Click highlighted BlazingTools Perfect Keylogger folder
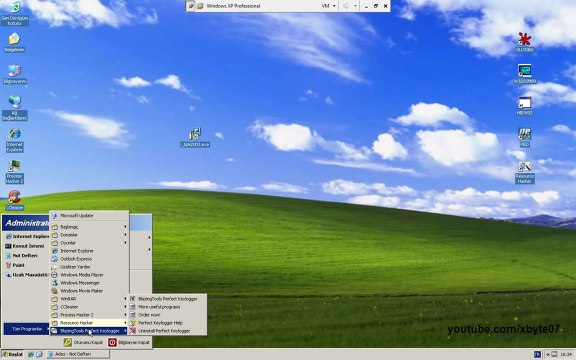Viewport: 576px width, 360px height. coord(89,331)
